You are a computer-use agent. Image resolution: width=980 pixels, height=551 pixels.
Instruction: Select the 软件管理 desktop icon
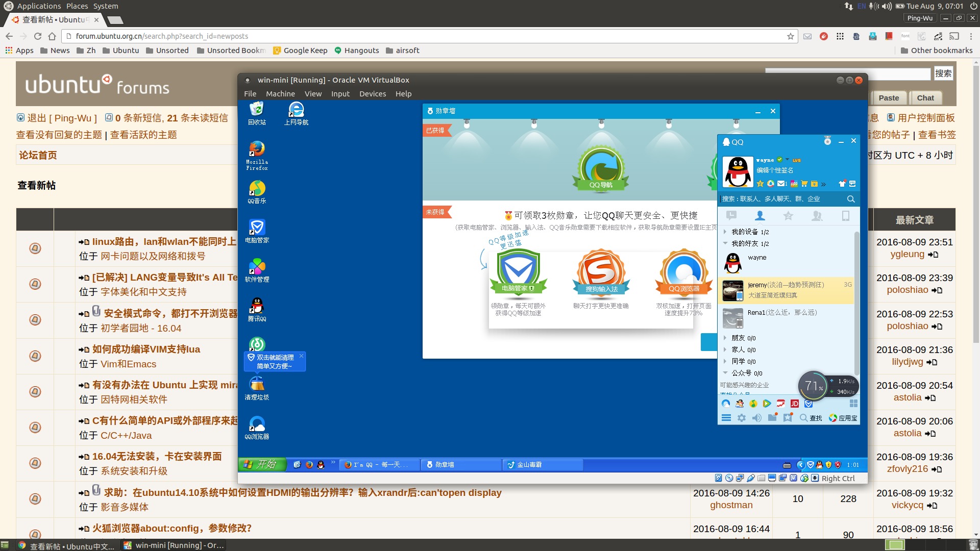257,270
